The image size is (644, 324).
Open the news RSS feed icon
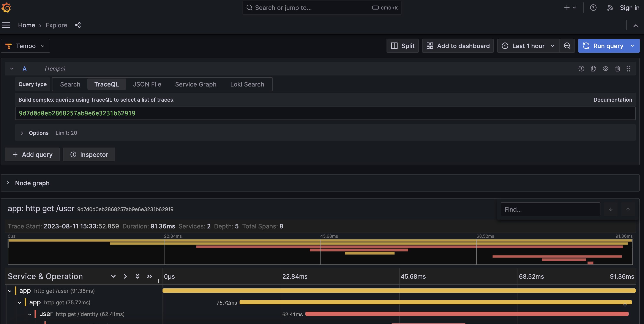pos(610,8)
